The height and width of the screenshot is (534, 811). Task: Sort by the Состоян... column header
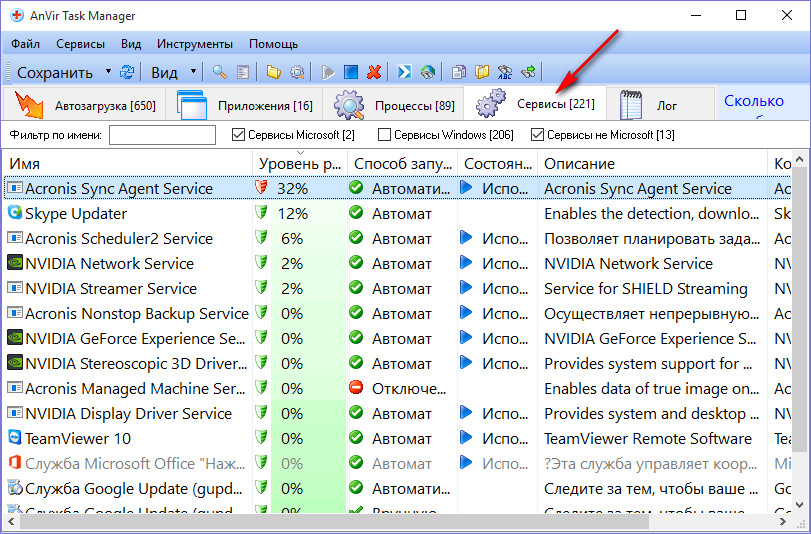pos(498,164)
